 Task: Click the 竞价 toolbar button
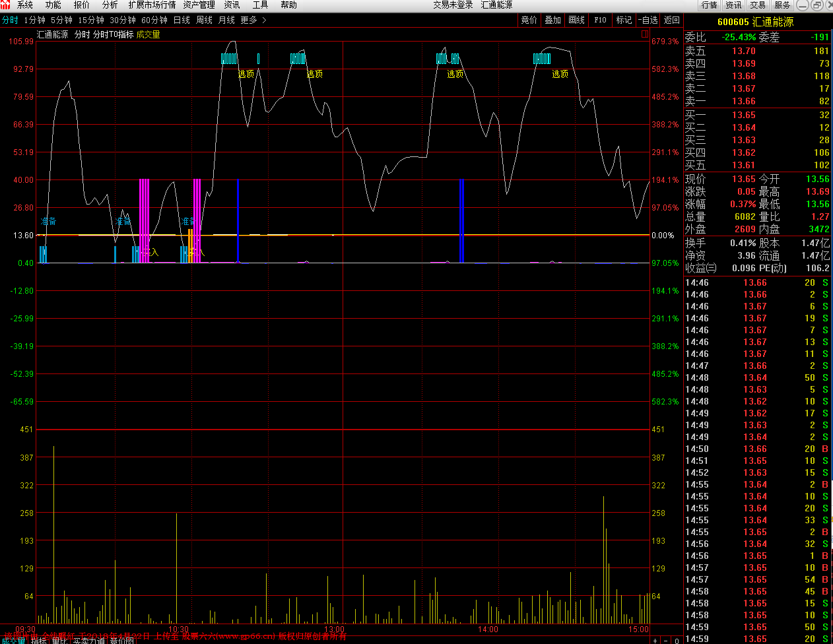[x=529, y=20]
